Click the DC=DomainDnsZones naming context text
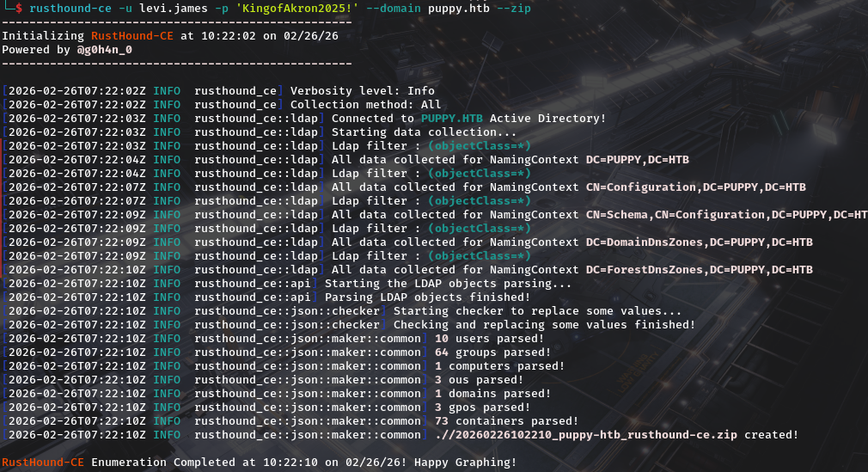The height and width of the screenshot is (472, 868). click(699, 242)
